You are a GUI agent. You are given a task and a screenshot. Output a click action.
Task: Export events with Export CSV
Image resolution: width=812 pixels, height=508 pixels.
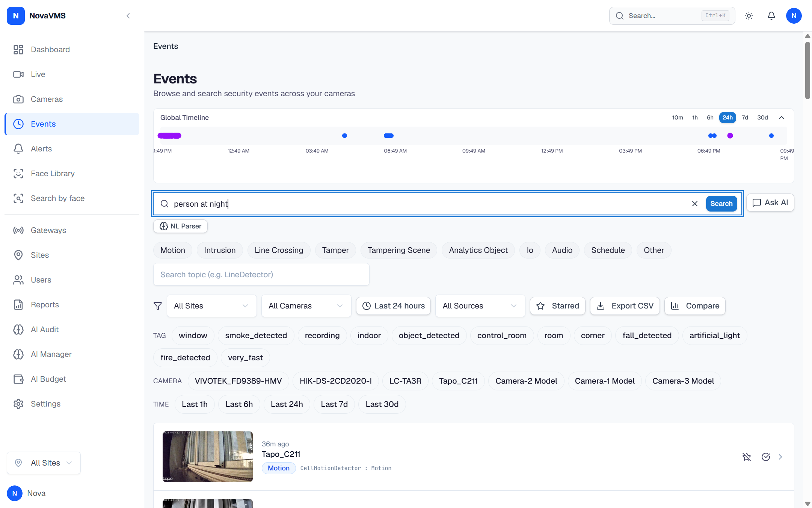pyautogui.click(x=625, y=306)
